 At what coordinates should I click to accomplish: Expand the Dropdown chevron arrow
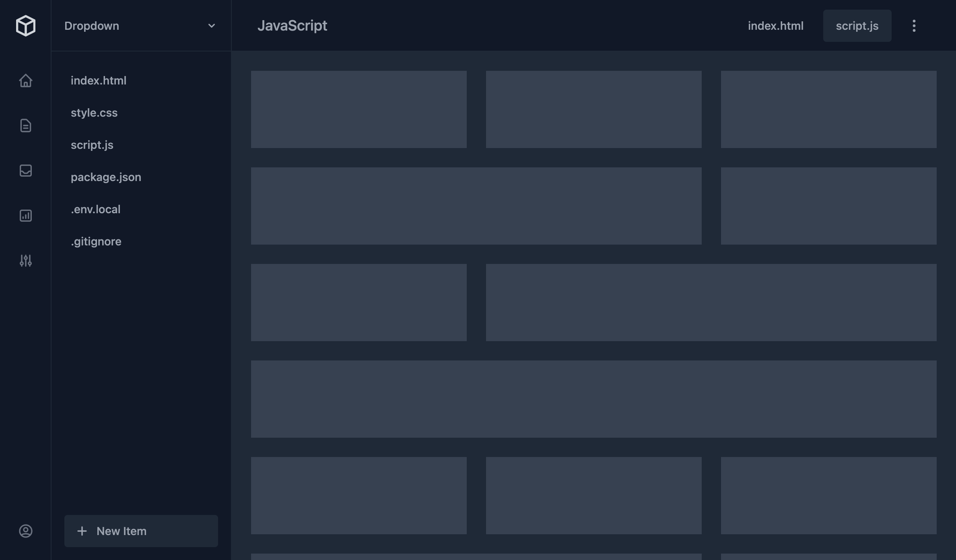tap(211, 26)
